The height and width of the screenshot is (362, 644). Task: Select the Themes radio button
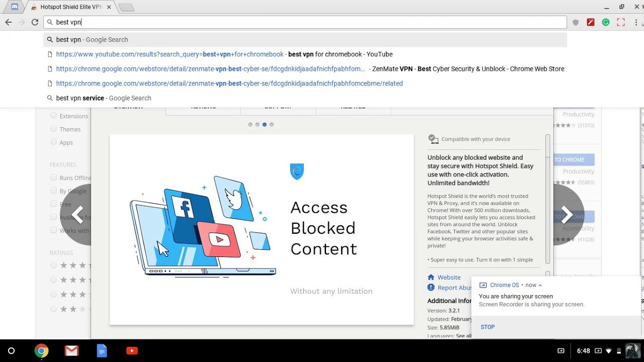[x=53, y=129]
